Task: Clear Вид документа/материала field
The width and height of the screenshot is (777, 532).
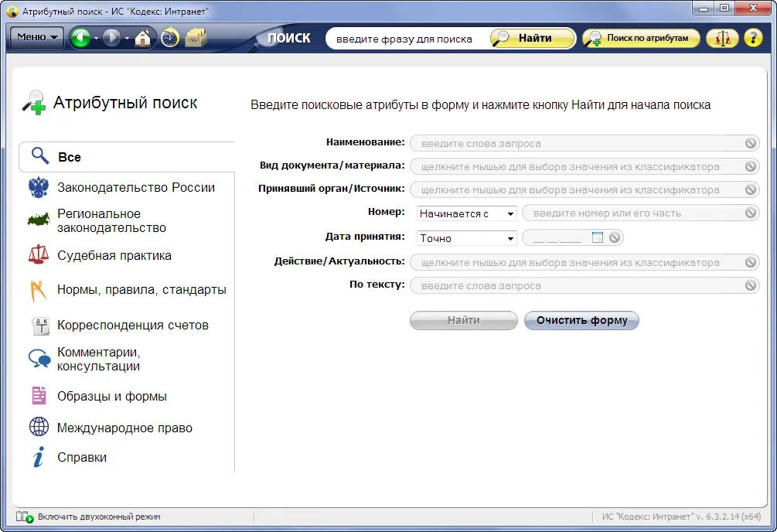Action: coord(751,166)
